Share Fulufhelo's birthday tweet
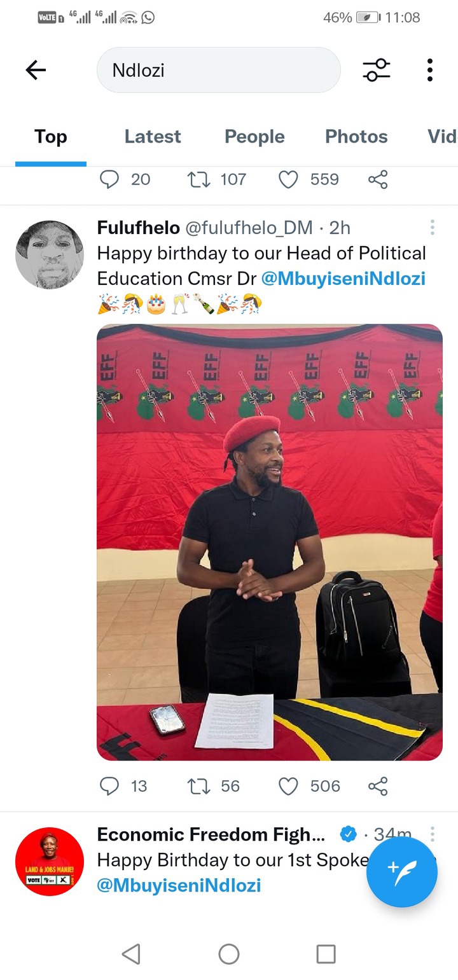458x980 pixels. [378, 786]
